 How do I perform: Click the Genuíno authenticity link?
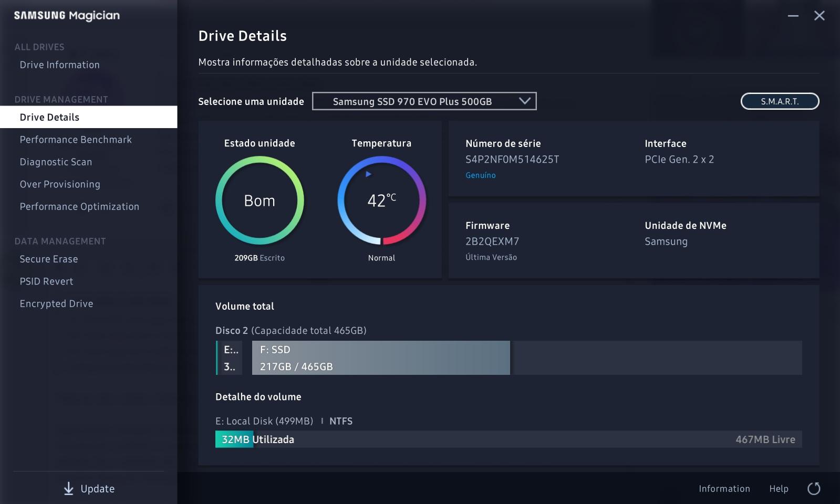(480, 175)
